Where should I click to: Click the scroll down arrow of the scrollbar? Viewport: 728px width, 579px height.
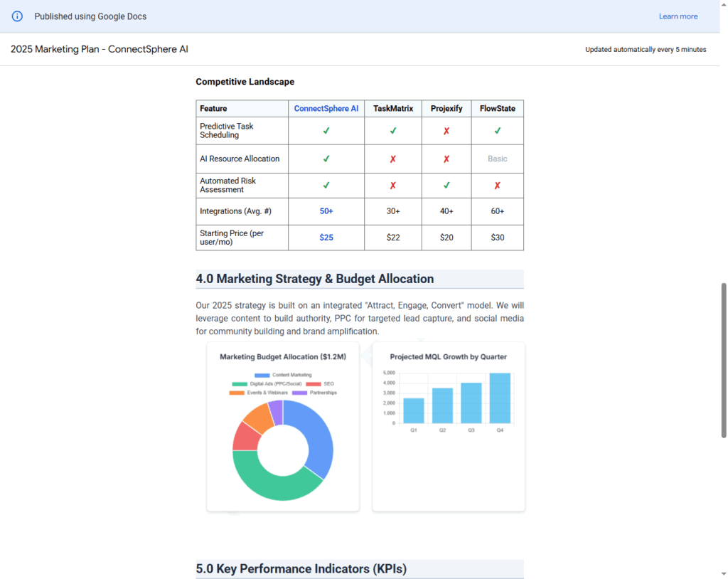coord(723,574)
